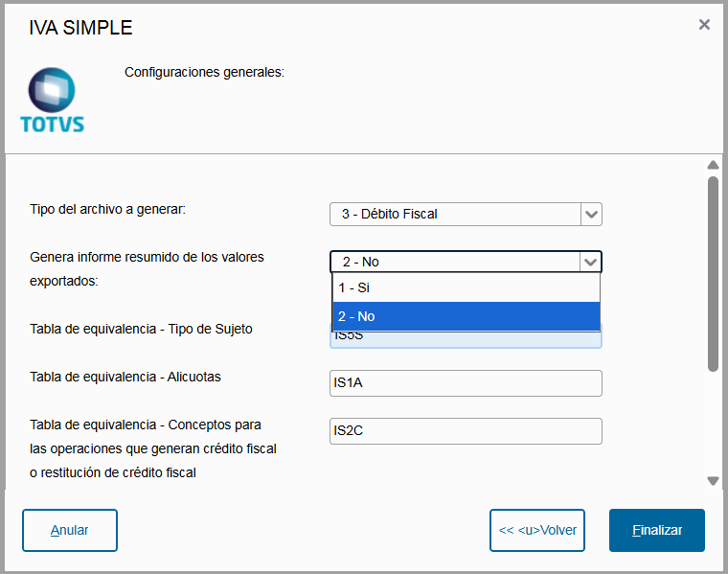
Task: Click the '2 - No' combo box field
Action: coord(455,262)
